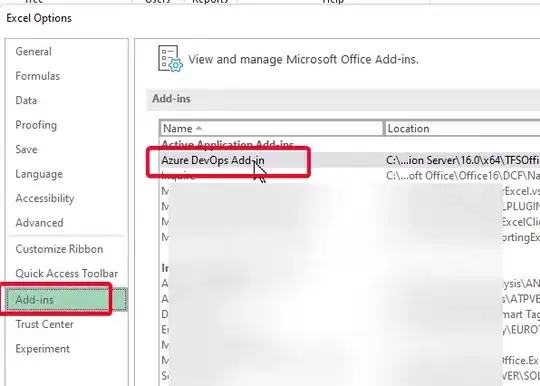Open Customize Ribbon settings

(59, 249)
